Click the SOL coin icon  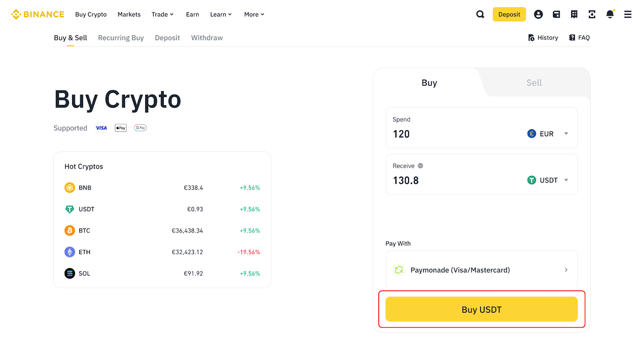70,273
